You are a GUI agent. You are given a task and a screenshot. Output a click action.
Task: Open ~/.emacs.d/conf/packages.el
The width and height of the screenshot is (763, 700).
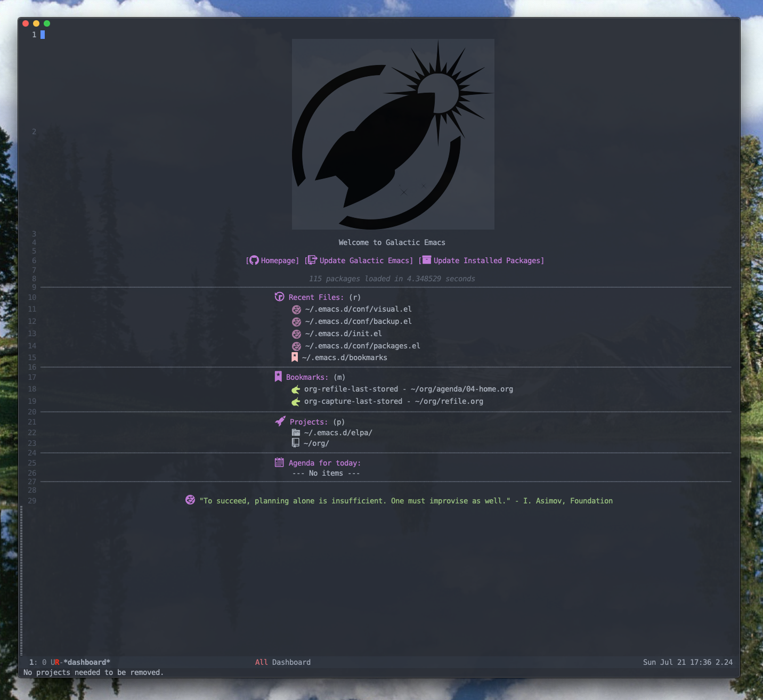[x=362, y=346]
